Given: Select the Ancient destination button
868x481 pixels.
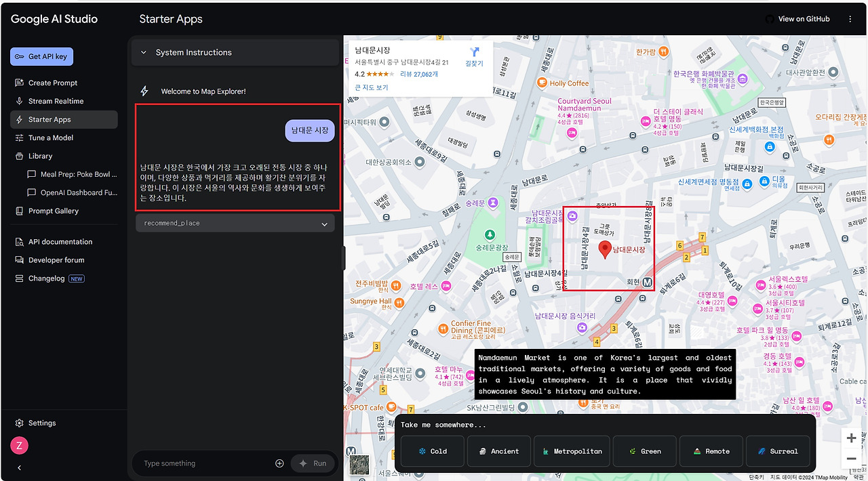Looking at the screenshot, I should point(498,451).
